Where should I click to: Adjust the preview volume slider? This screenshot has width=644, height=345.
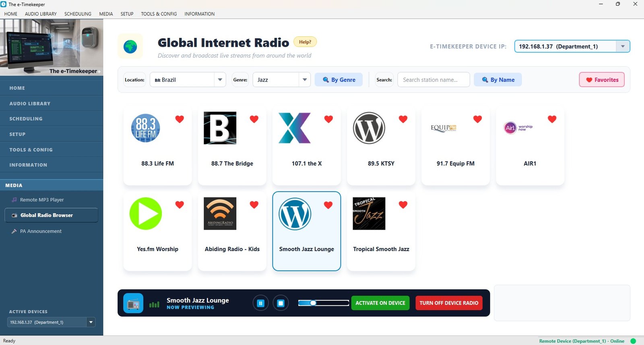tap(324, 303)
